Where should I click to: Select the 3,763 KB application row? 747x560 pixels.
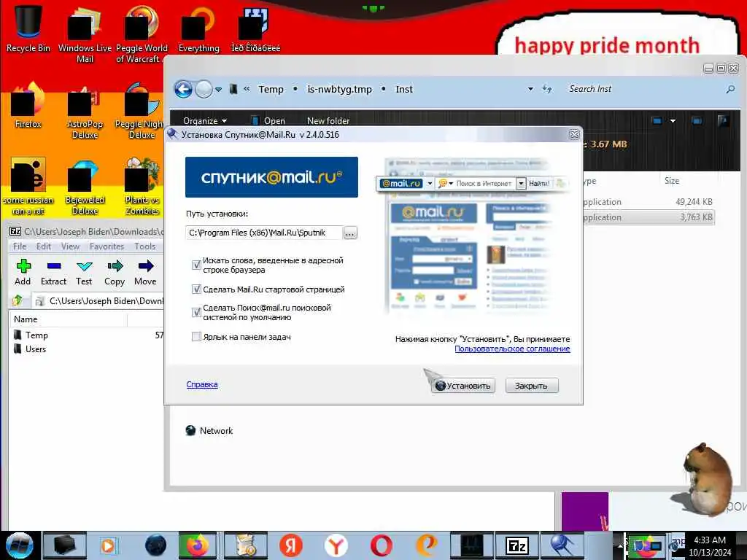648,217
